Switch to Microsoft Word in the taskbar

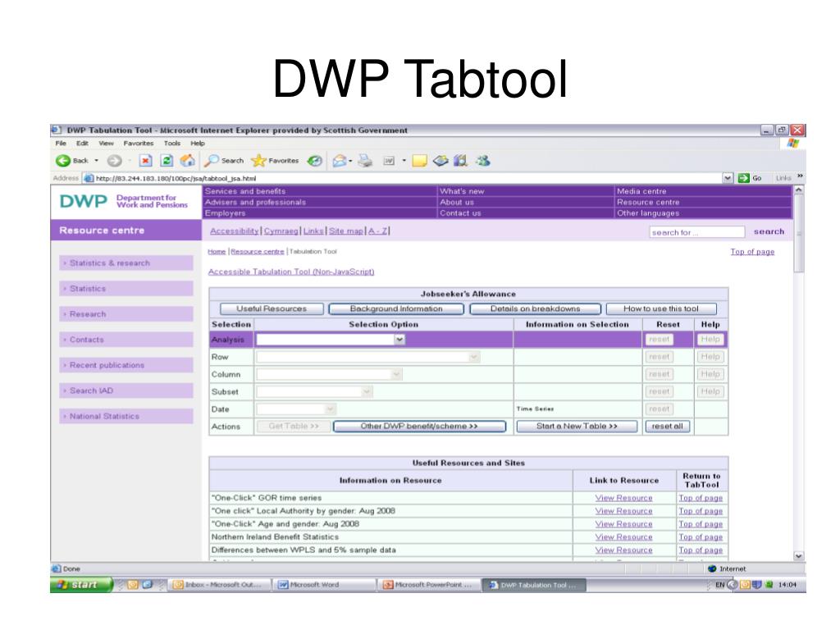tap(325, 585)
